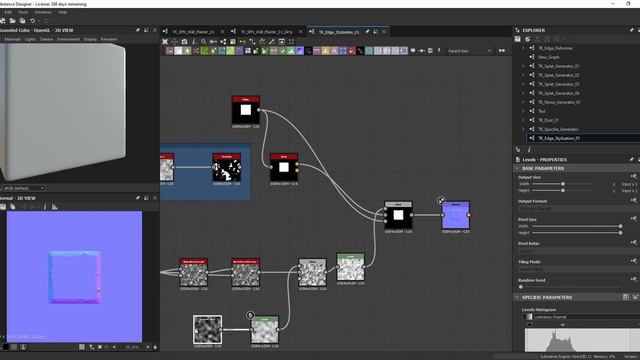Toggle the Output Size inheritance icon
Viewport: 640px width, 360px height.
click(x=633, y=176)
